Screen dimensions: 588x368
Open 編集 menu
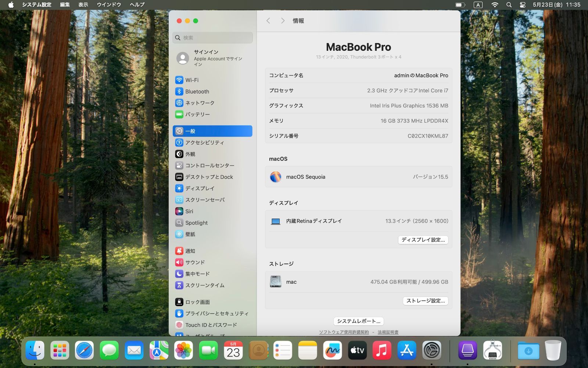65,5
